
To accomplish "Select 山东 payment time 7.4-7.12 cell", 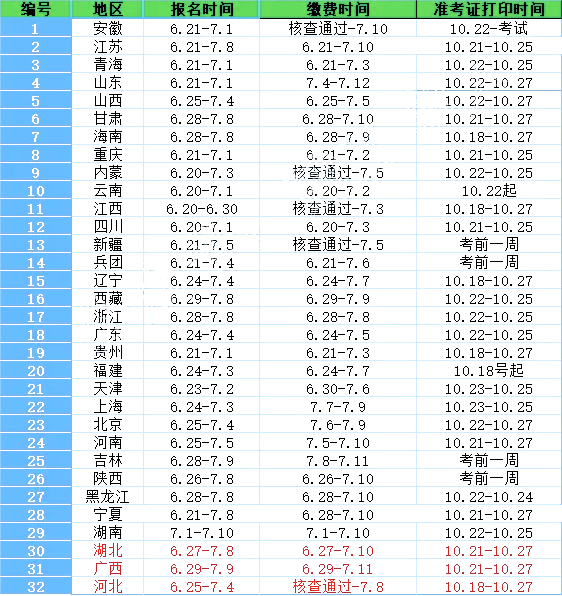I will pyautogui.click(x=338, y=82).
